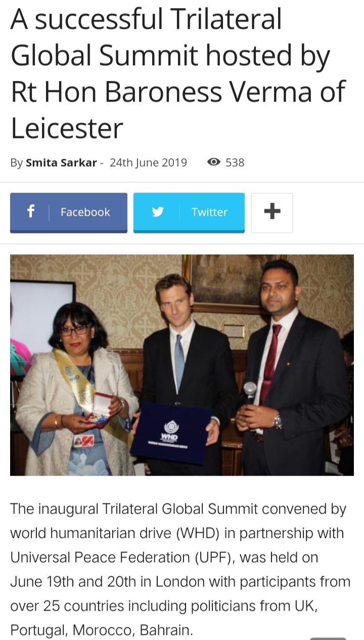The image size is (364, 640).
Task: Click the eye views icon
Action: (x=214, y=162)
